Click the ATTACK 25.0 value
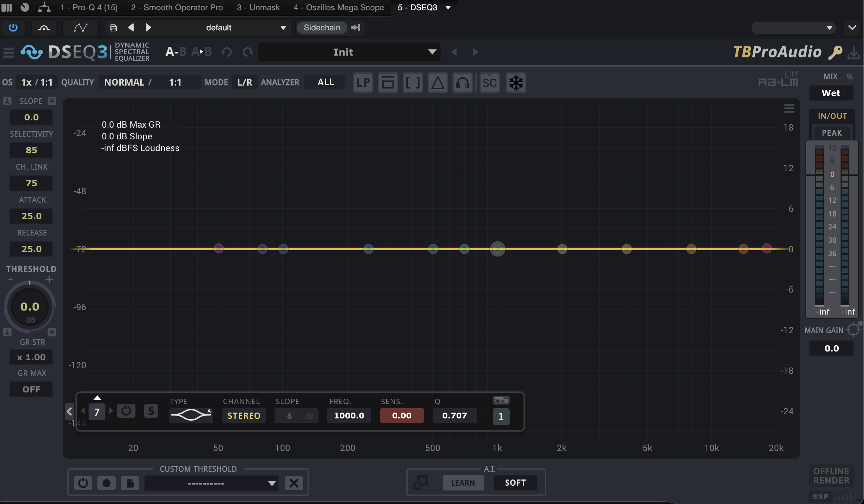The image size is (864, 504). pyautogui.click(x=31, y=216)
